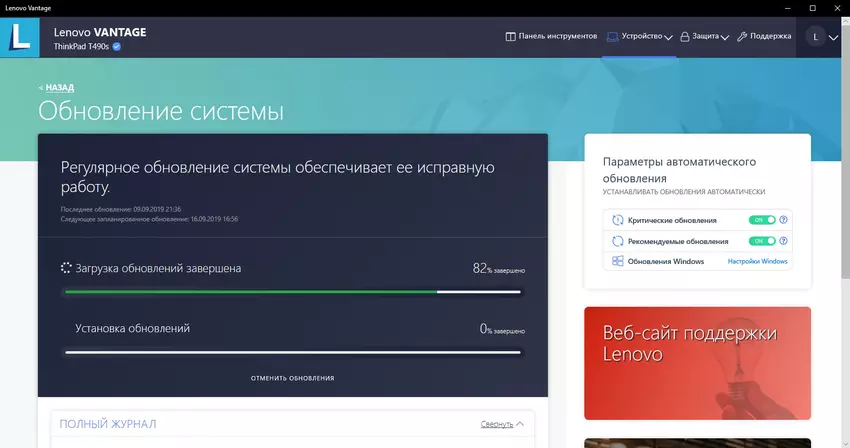850x448 pixels.
Task: Click the update download progress bar
Action: point(292,292)
